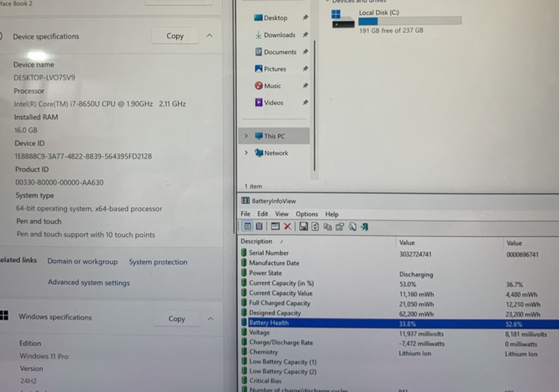Click the "191 GB free of 237 GB" text
Image resolution: width=559 pixels, height=392 pixels.
[x=391, y=31]
